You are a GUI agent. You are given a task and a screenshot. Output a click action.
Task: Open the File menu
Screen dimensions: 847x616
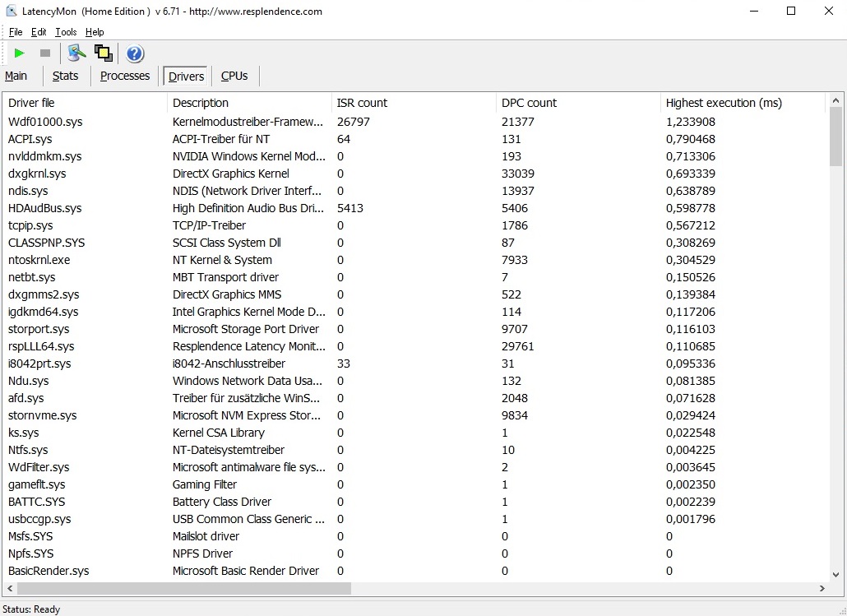coord(16,32)
